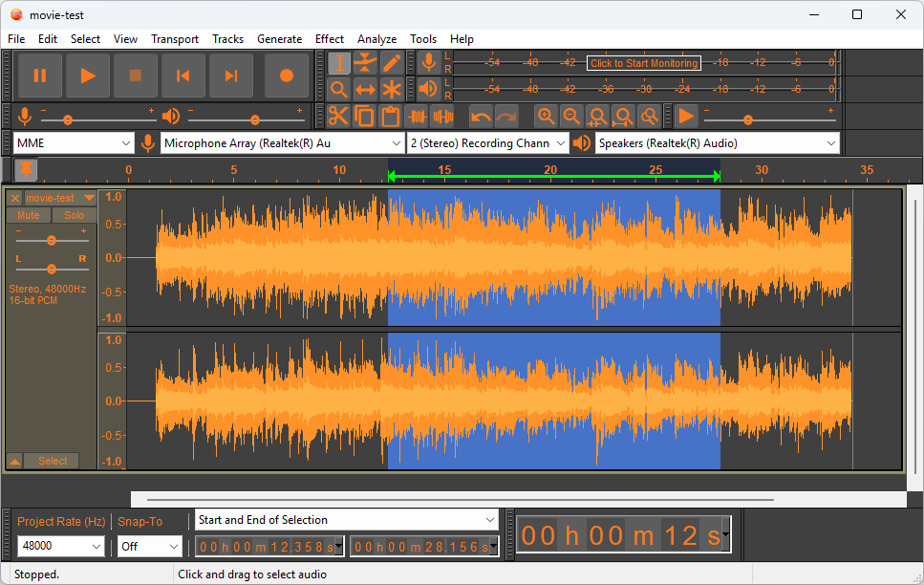
Task: Close the movie-test track with X
Action: tap(15, 198)
